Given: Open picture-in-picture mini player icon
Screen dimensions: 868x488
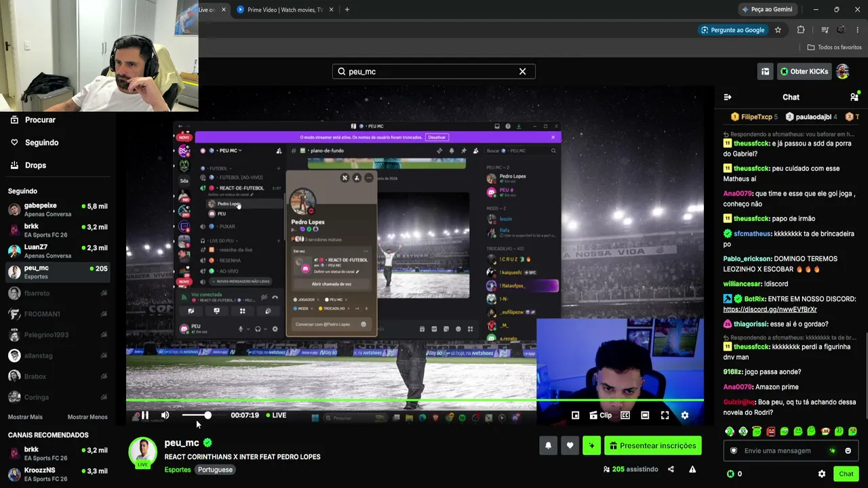Looking at the screenshot, I should (575, 415).
